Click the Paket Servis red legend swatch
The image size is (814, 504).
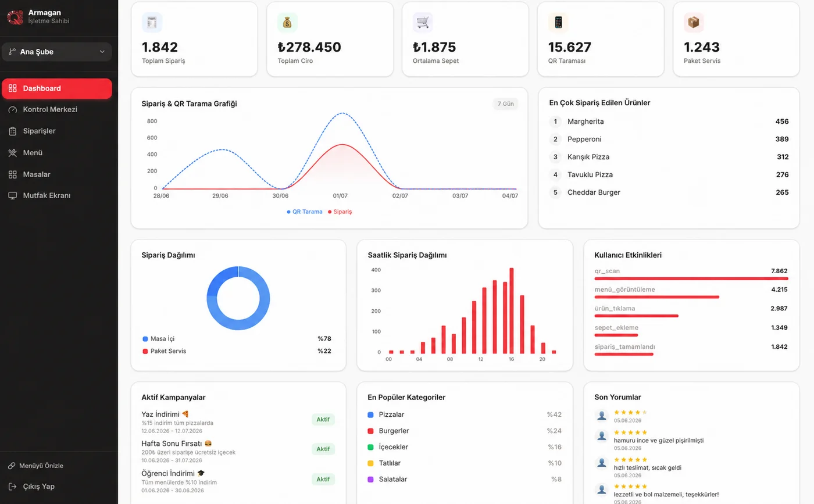(x=145, y=351)
